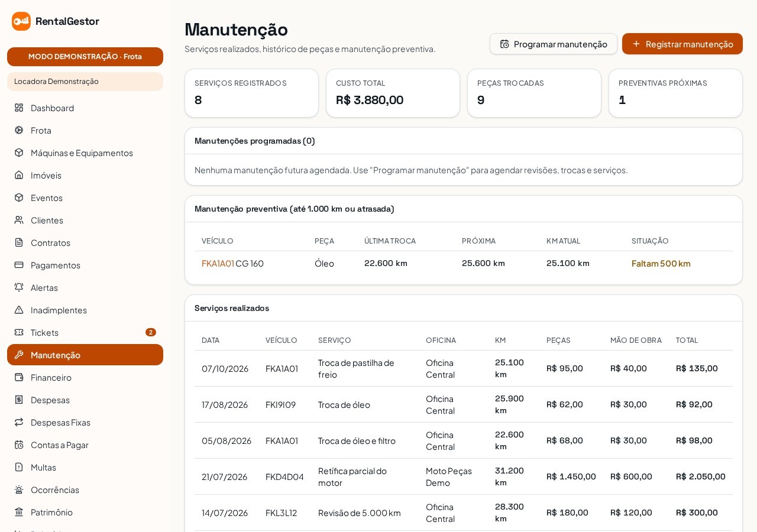Open the Alertas page

(x=85, y=287)
